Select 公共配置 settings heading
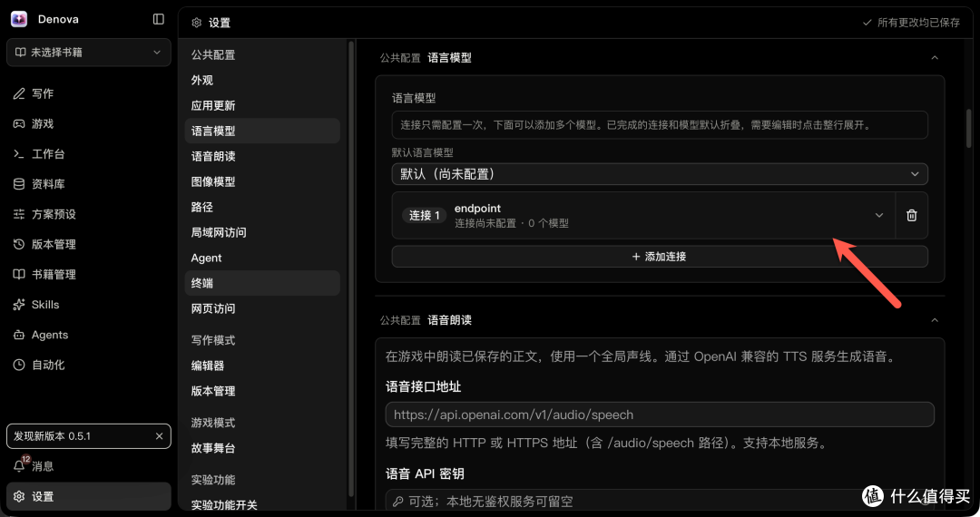 pos(213,55)
